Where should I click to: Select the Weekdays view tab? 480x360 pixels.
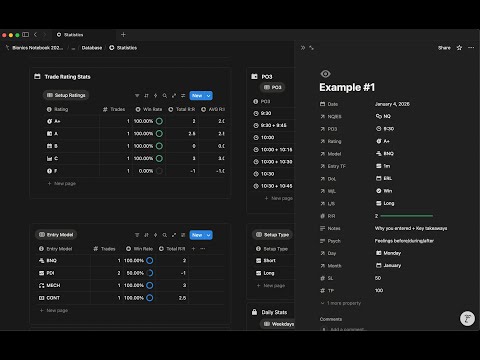coord(278,324)
